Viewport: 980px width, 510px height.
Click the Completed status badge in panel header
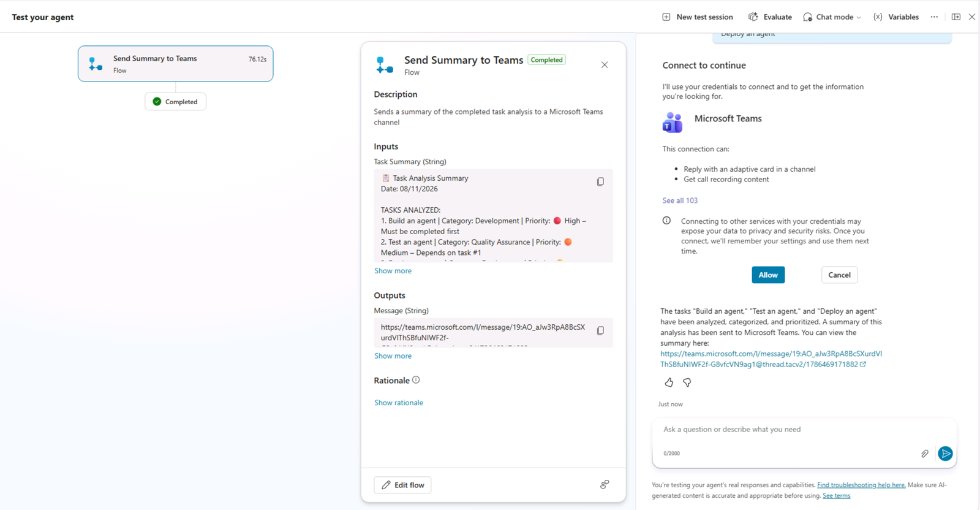[546, 60]
